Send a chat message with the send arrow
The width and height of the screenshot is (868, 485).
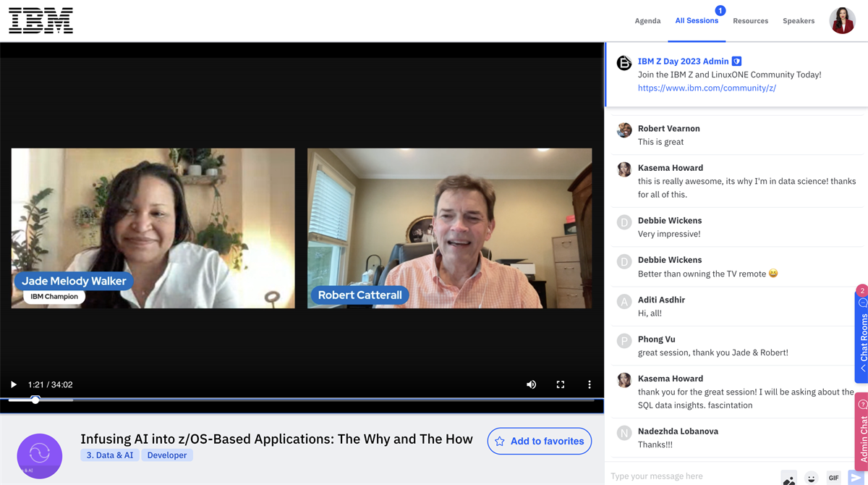(x=856, y=477)
